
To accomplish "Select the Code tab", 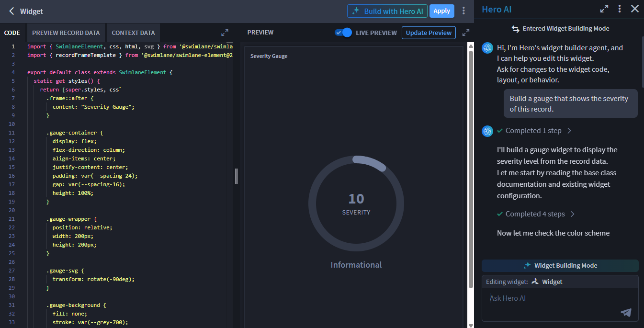I will [12, 33].
